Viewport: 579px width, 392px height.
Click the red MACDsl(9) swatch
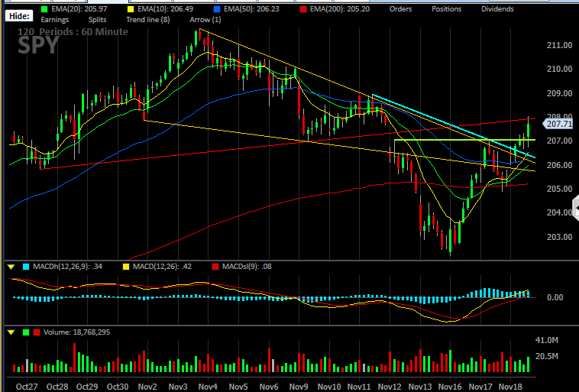[x=215, y=267]
